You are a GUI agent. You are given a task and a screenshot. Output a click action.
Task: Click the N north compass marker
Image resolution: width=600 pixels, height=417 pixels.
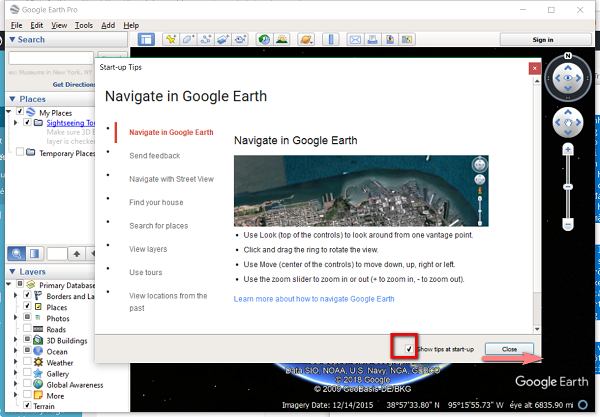pos(568,56)
